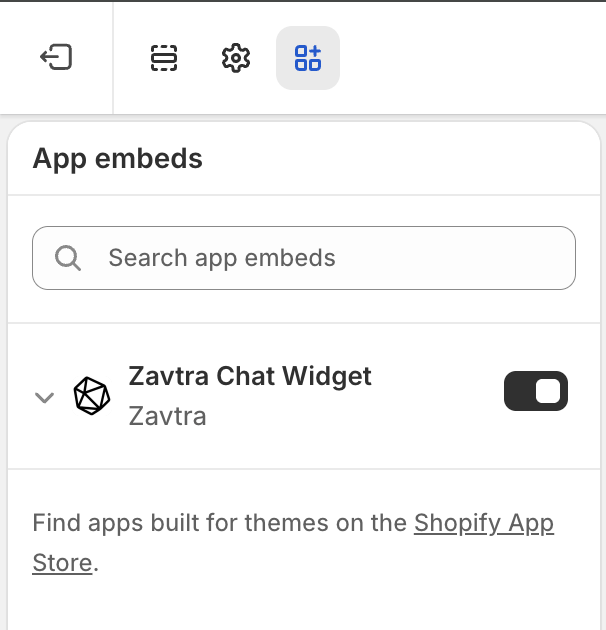
Task: Disable the Zavtra Chat Widget toggle
Action: pyautogui.click(x=536, y=391)
